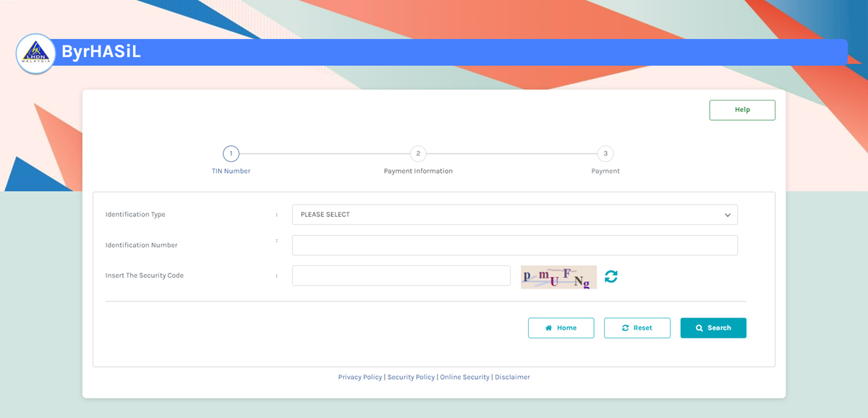Jump to step 3 Payment circle

(605, 153)
